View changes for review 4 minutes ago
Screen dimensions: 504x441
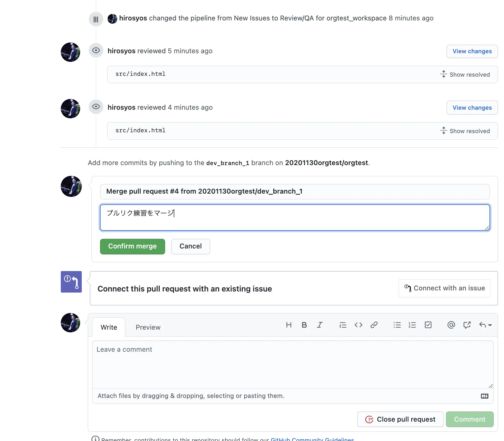(472, 108)
